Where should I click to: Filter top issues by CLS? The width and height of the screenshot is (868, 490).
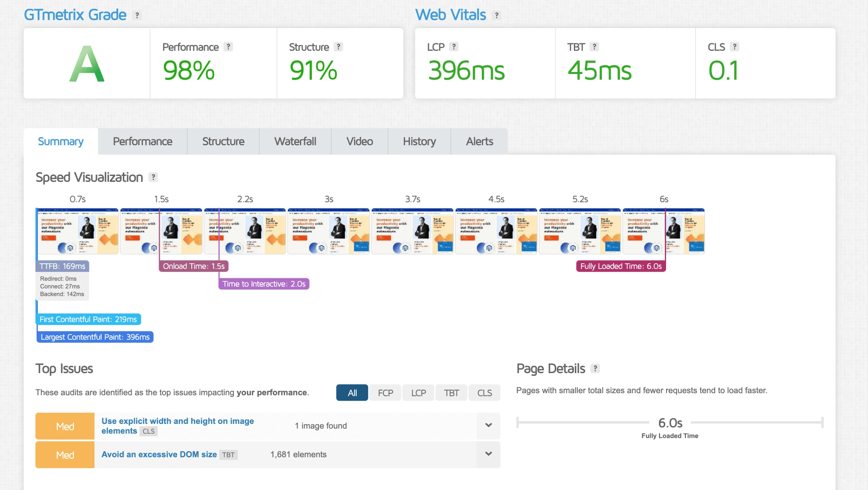[485, 393]
